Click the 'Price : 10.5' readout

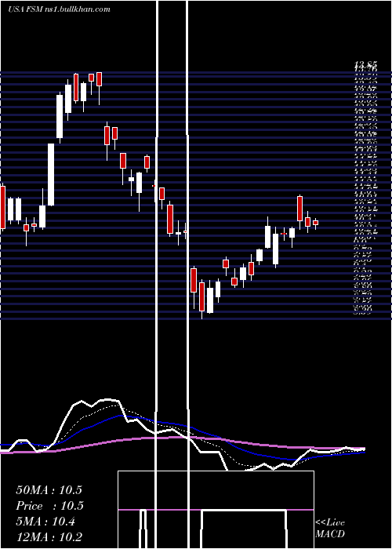tap(49, 506)
